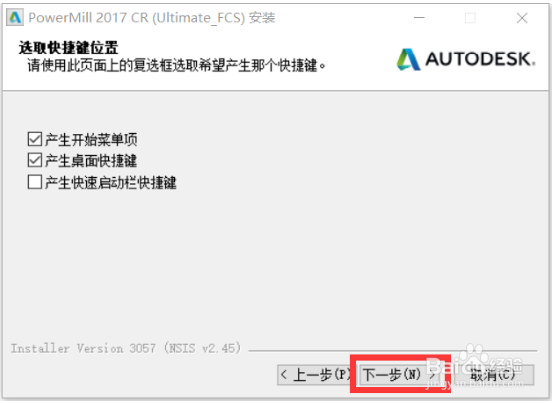Click the greyed-out maximize window button
The height and width of the screenshot is (403, 555).
470,18
